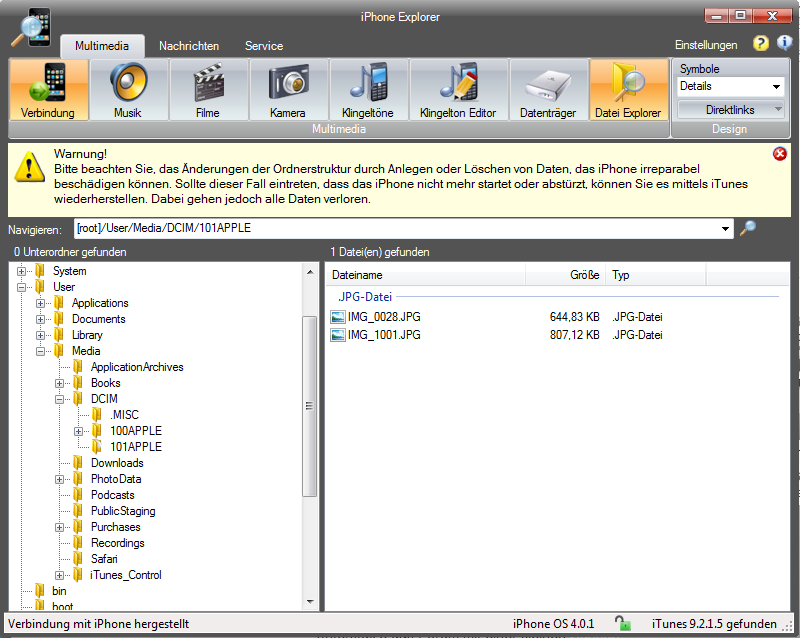Open the Navigieren path dropdown arrow
Image resolution: width=800 pixels, height=638 pixels.
point(725,228)
